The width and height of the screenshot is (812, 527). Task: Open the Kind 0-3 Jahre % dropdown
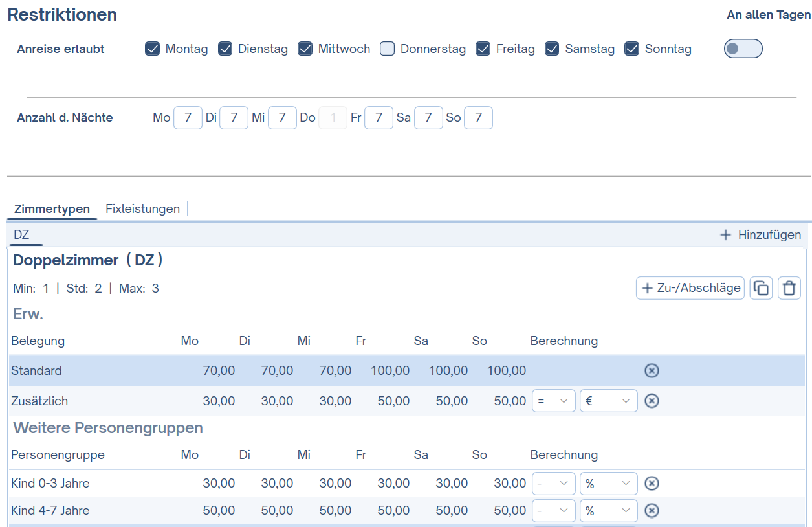(608, 483)
